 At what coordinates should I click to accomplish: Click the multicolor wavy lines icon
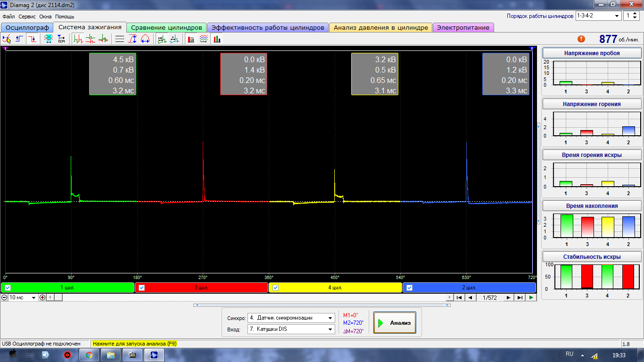pyautogui.click(x=204, y=39)
